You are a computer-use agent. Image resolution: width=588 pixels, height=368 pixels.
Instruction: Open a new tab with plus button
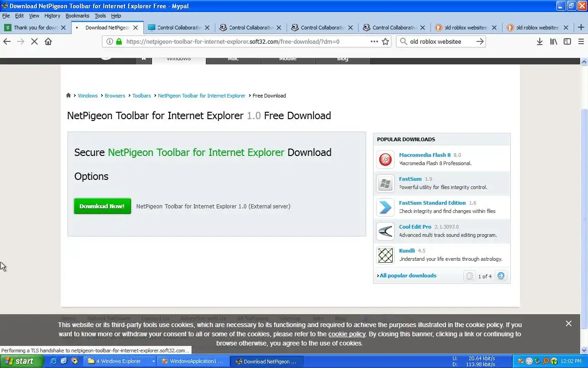(581, 28)
